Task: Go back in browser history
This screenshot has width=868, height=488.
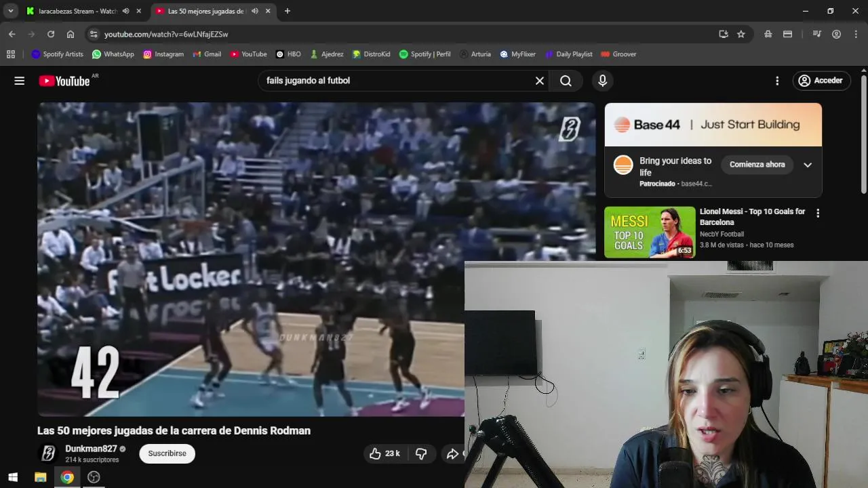Action: [12, 34]
